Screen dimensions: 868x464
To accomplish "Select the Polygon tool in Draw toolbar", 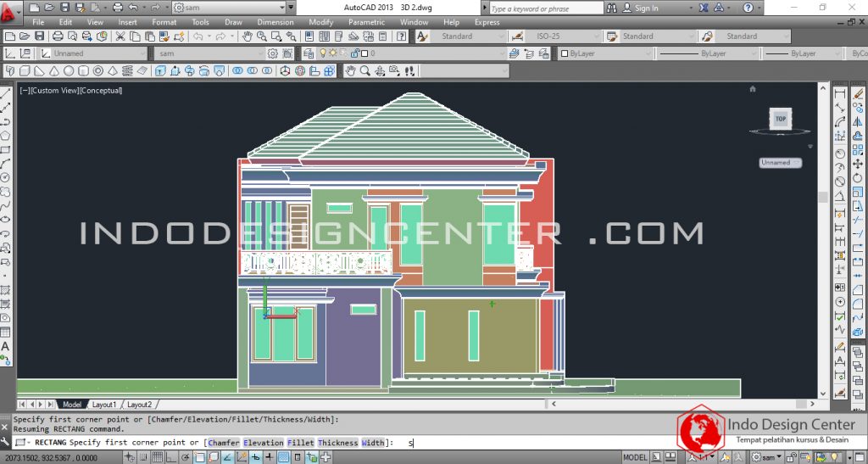I will [x=6, y=136].
